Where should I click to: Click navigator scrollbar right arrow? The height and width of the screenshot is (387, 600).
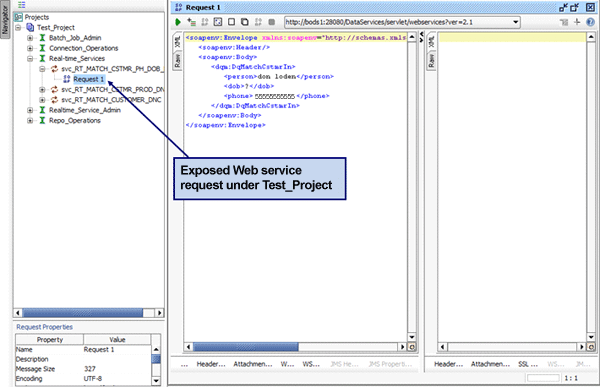click(160, 313)
